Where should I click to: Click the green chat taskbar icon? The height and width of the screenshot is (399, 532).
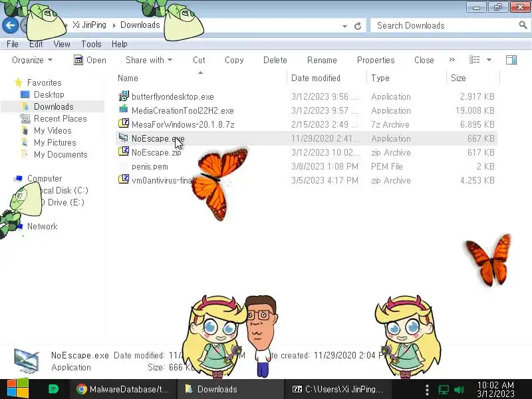coord(53,389)
